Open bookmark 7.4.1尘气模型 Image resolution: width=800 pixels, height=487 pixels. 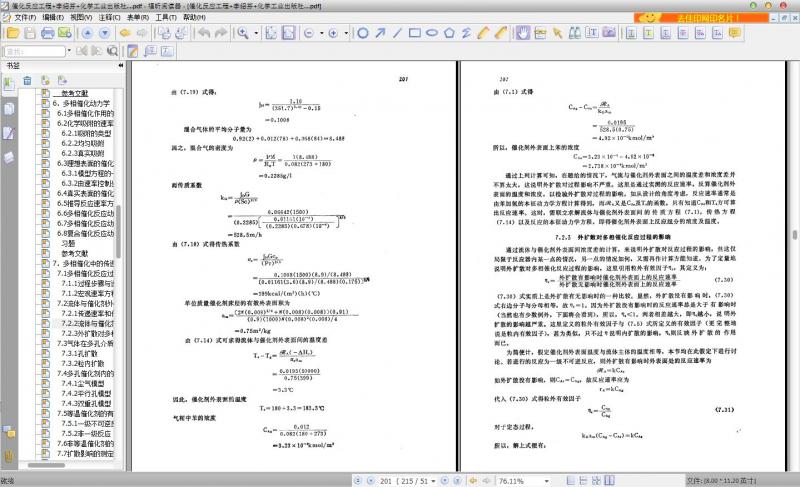coord(83,383)
